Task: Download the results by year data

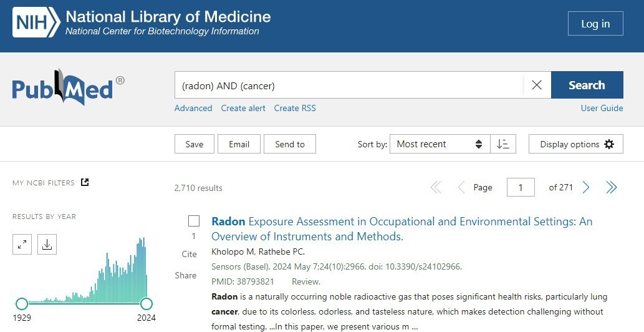Action: click(x=47, y=245)
